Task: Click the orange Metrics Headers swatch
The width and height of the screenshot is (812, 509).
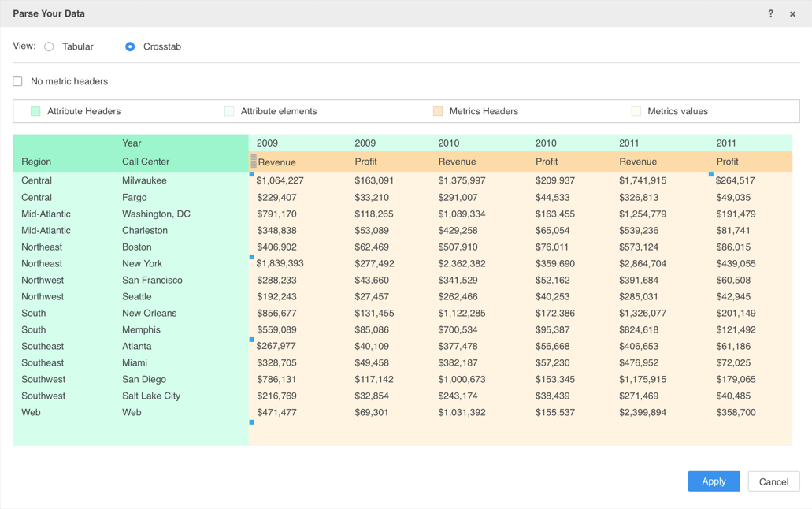Action: click(x=438, y=111)
